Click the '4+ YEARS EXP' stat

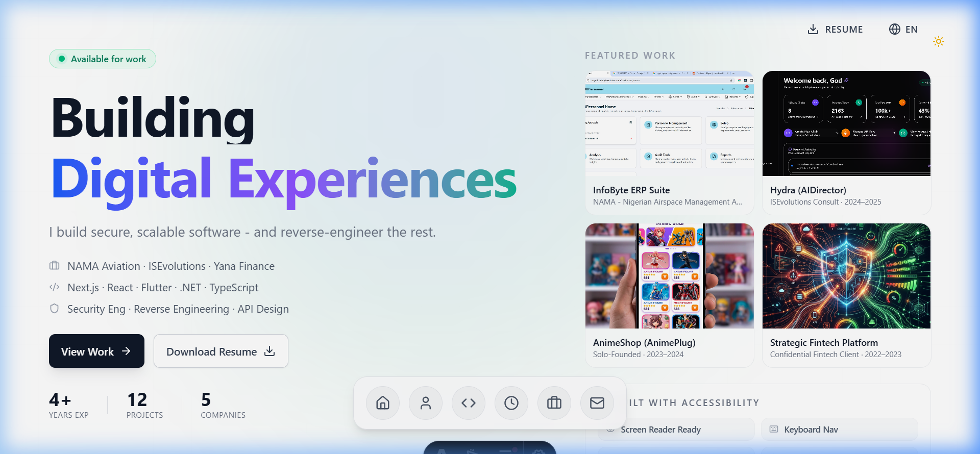pos(69,406)
